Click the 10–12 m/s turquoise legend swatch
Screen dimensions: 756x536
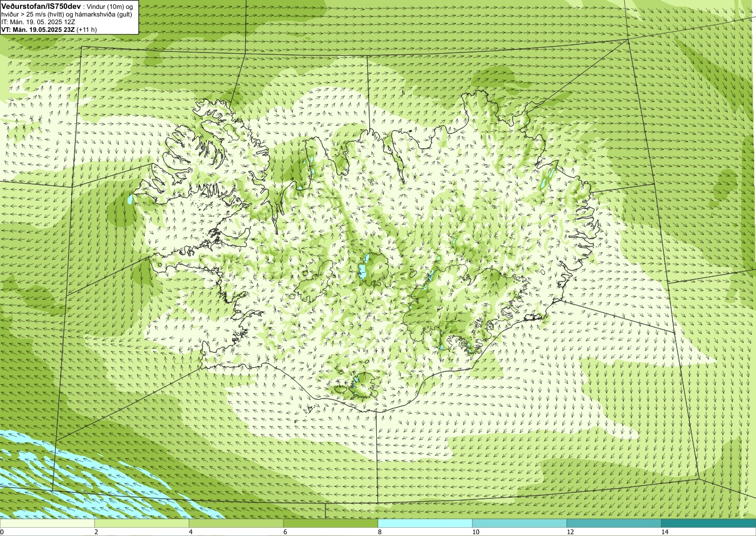coord(520,523)
